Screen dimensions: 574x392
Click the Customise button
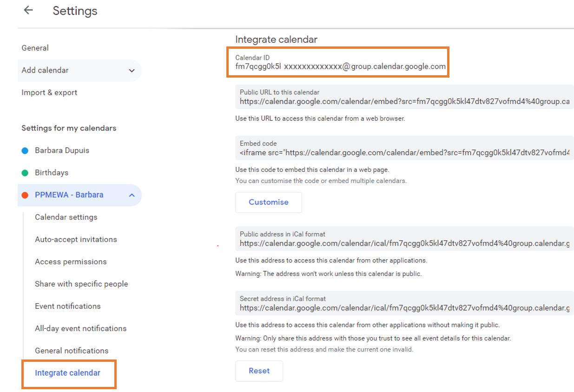(x=268, y=203)
